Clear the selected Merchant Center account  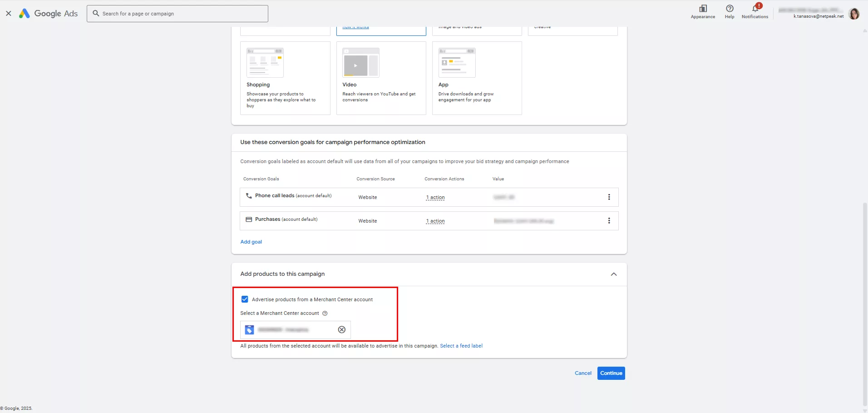point(342,330)
